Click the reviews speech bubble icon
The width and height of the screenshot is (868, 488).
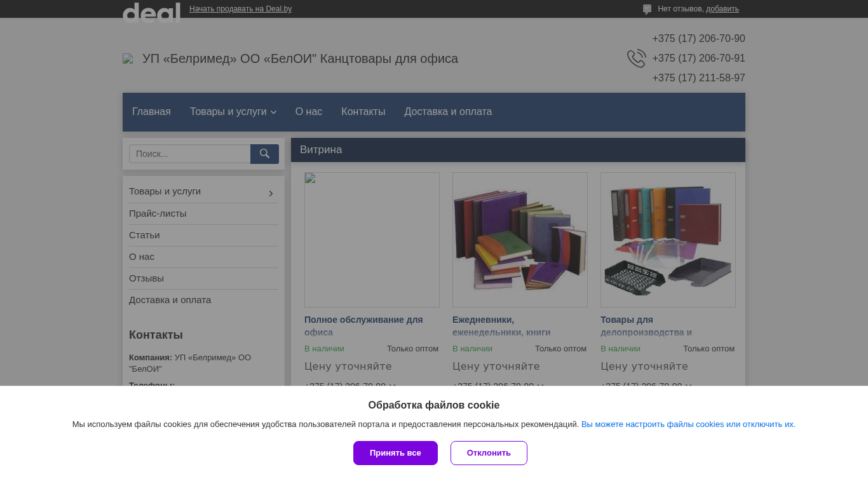click(x=647, y=10)
